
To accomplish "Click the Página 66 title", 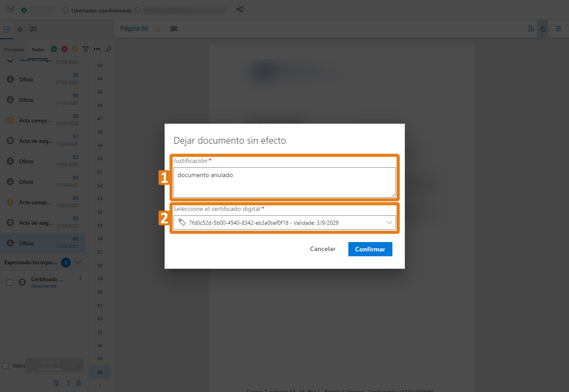I will (x=134, y=29).
